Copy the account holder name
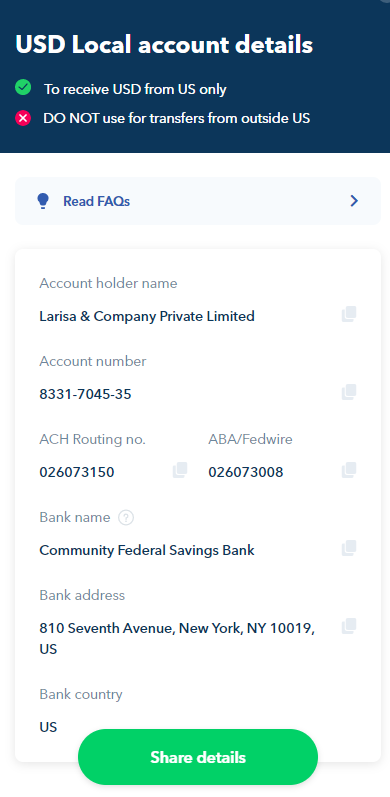The image size is (390, 797). click(349, 314)
